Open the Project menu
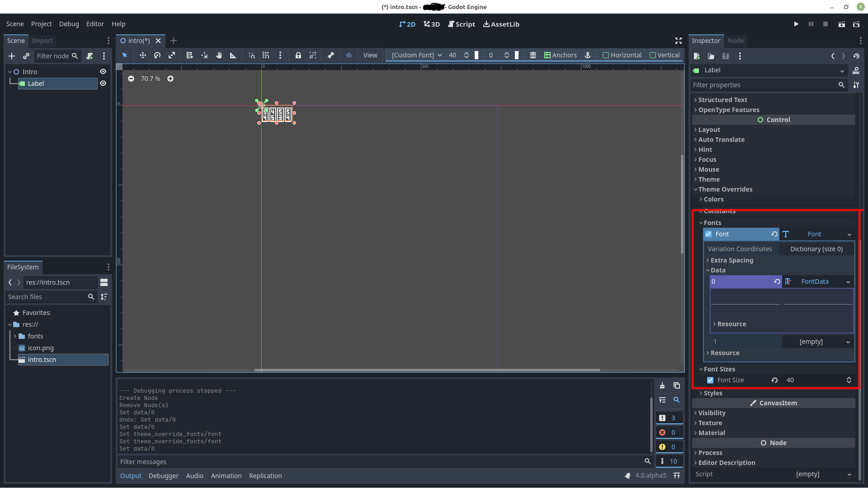This screenshot has height=488, width=868. point(42,24)
